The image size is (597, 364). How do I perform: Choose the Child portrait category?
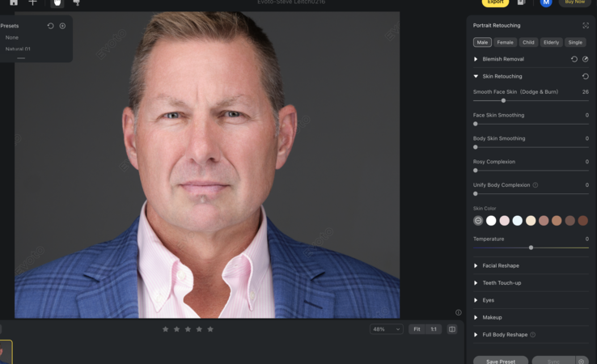coord(528,42)
